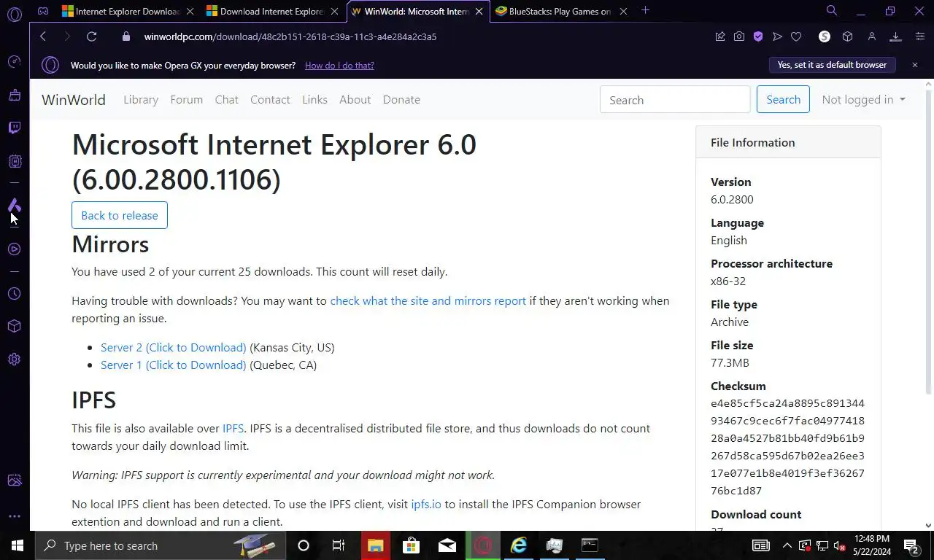Click the padlock site info icon

tap(126, 36)
